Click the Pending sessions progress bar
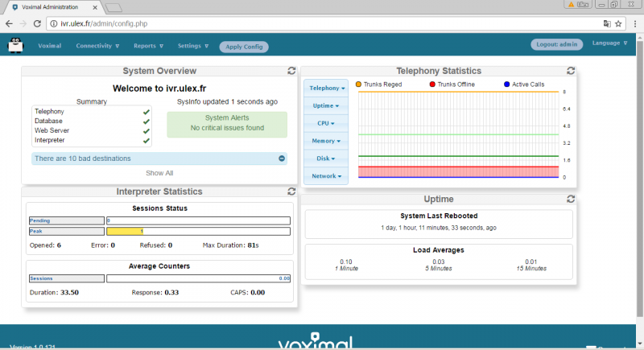 [x=198, y=220]
